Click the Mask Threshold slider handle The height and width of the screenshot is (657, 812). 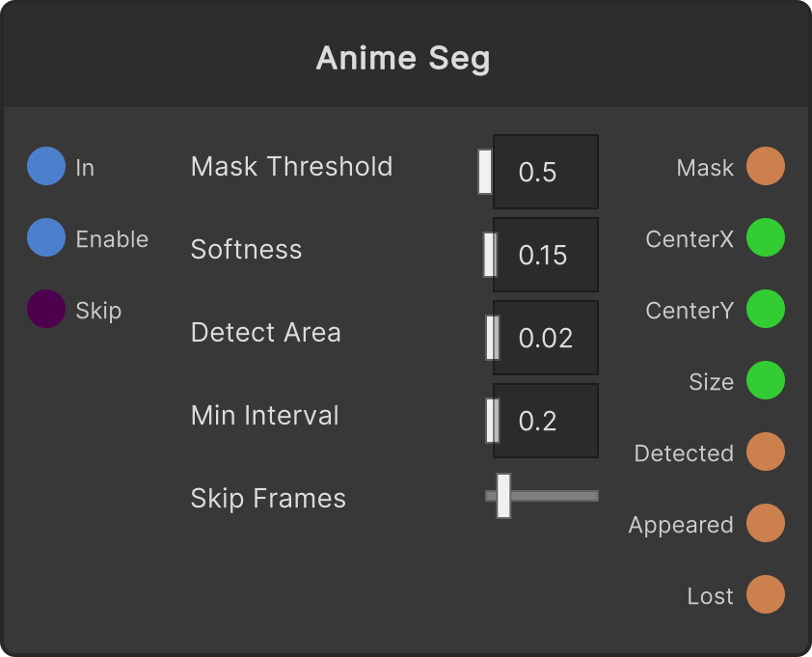485,172
